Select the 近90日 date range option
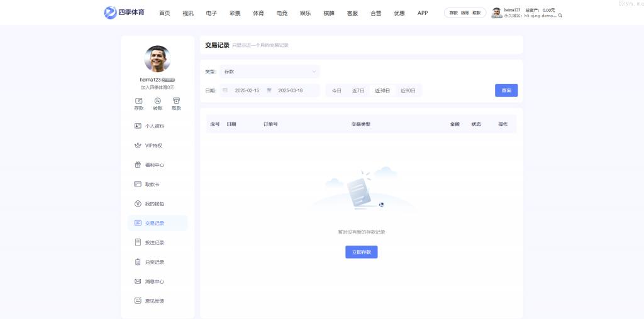The height and width of the screenshot is (319, 644). pos(408,90)
